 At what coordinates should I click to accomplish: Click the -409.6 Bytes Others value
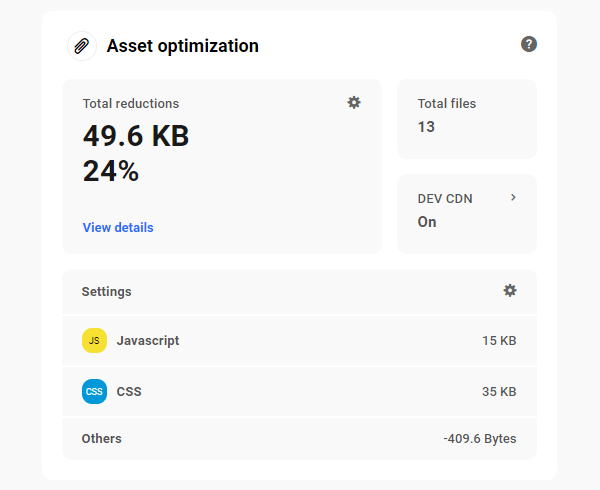pos(479,438)
